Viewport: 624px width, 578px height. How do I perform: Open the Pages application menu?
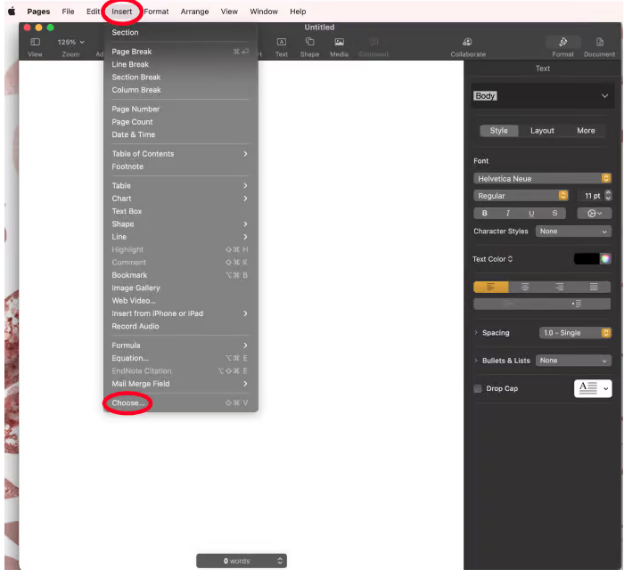point(38,12)
